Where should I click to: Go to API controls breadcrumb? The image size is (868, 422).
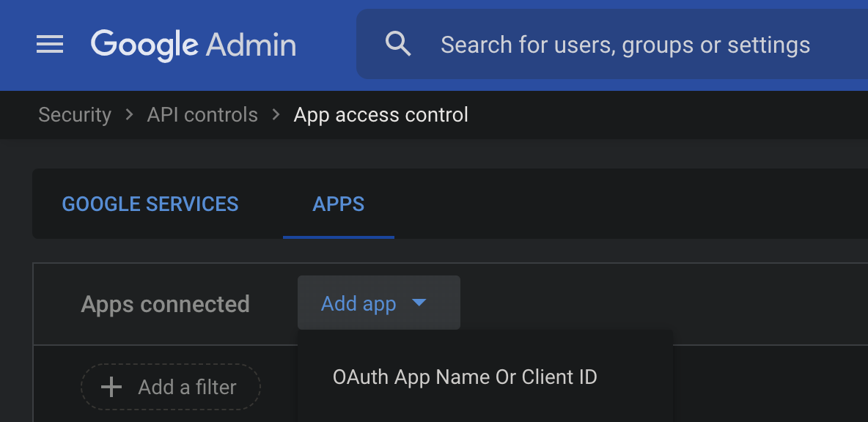pyautogui.click(x=202, y=115)
